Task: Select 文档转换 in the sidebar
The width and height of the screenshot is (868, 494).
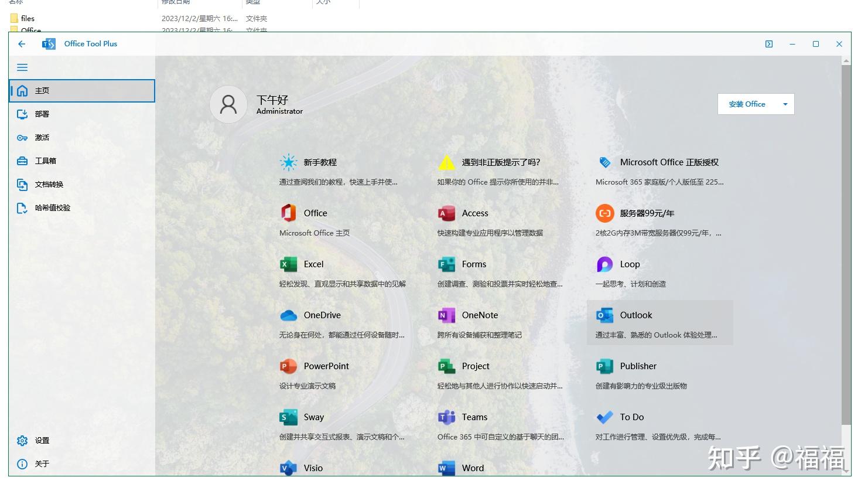Action: click(x=49, y=184)
